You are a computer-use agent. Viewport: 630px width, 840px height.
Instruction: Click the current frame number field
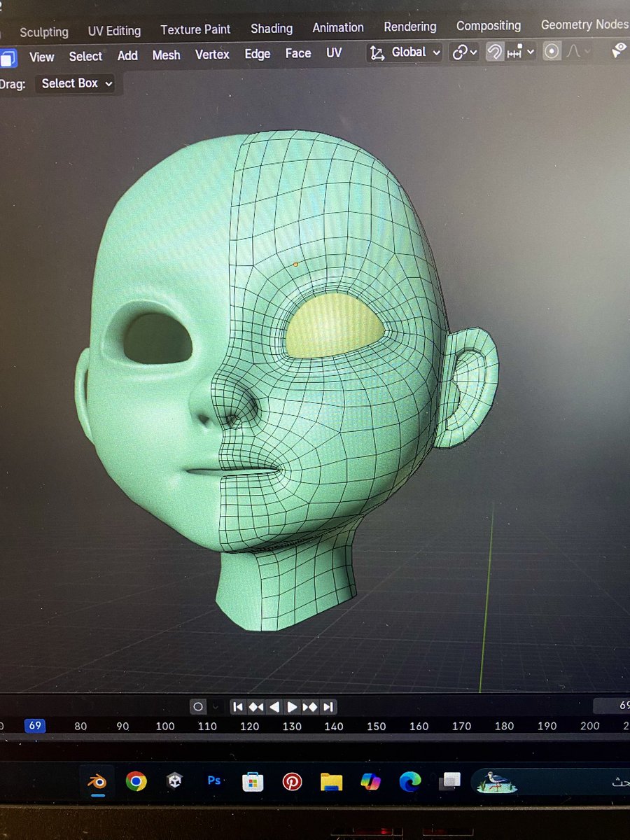(612, 706)
